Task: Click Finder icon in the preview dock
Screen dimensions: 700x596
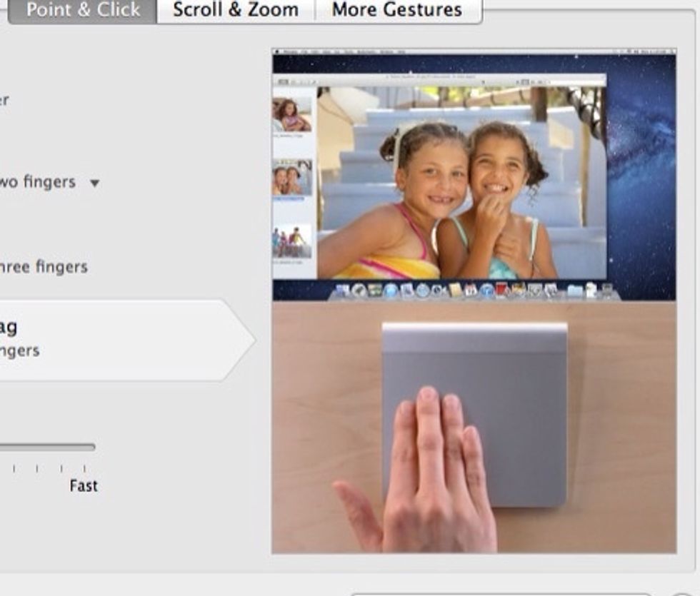Action: click(x=342, y=291)
